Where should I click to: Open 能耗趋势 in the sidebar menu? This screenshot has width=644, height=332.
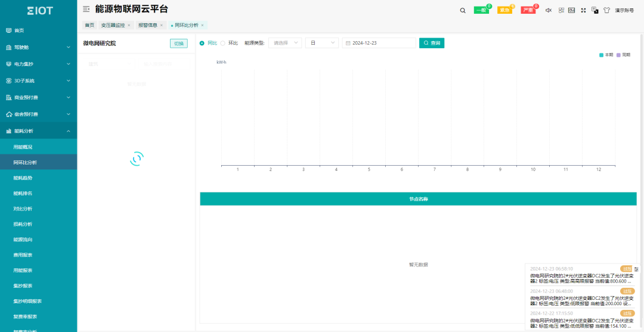pyautogui.click(x=23, y=178)
